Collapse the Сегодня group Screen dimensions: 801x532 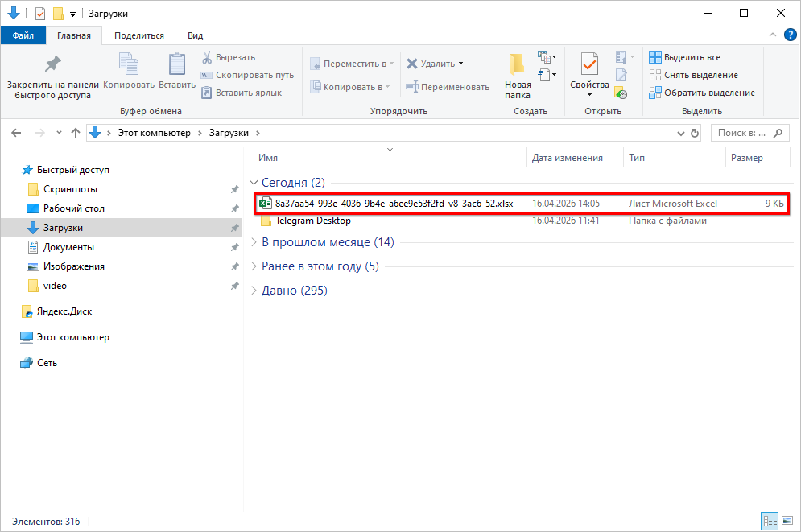point(254,183)
